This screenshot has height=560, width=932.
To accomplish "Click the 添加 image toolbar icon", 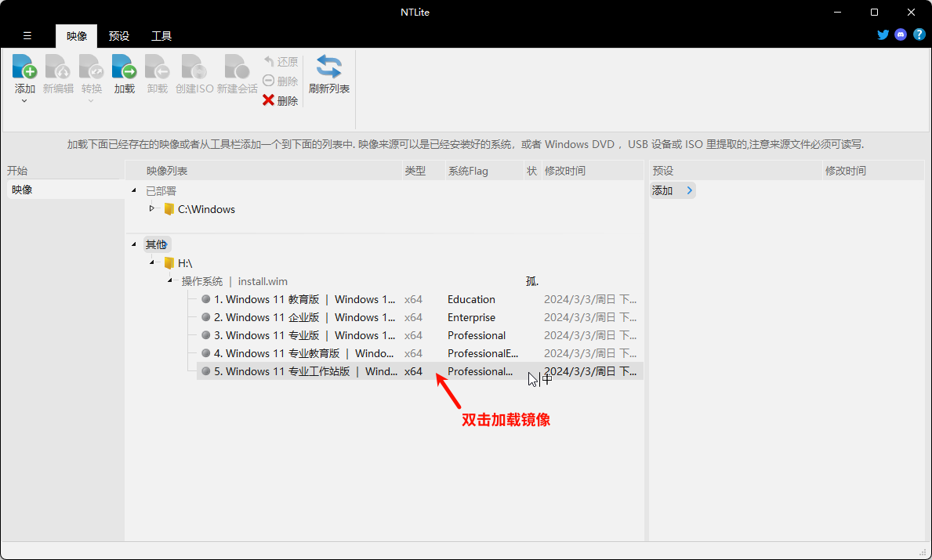I will 24,67.
